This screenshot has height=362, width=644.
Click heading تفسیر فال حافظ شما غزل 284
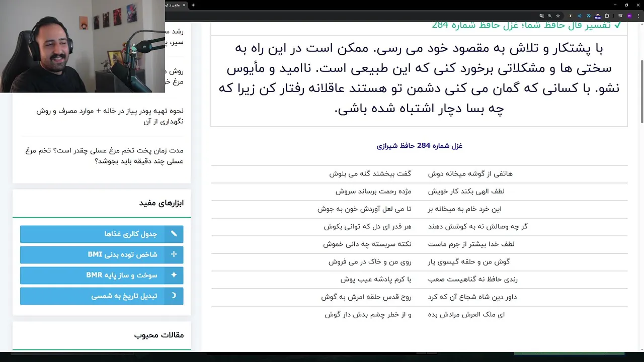[x=526, y=25]
